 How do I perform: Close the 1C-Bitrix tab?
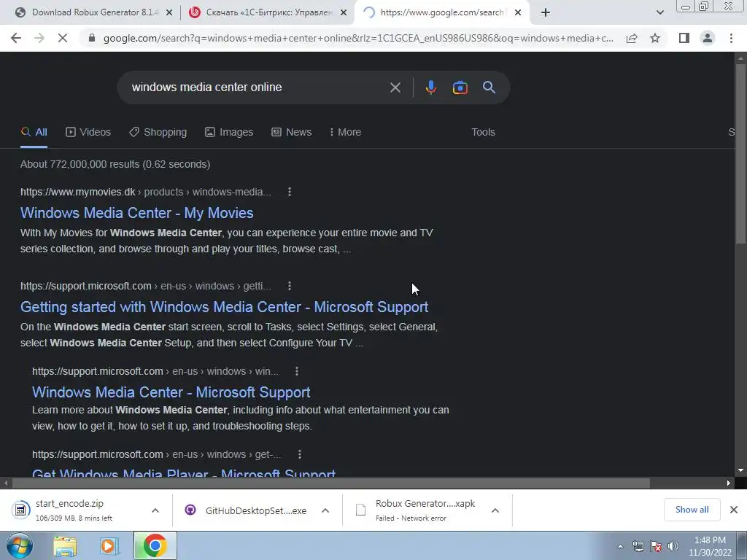click(343, 13)
